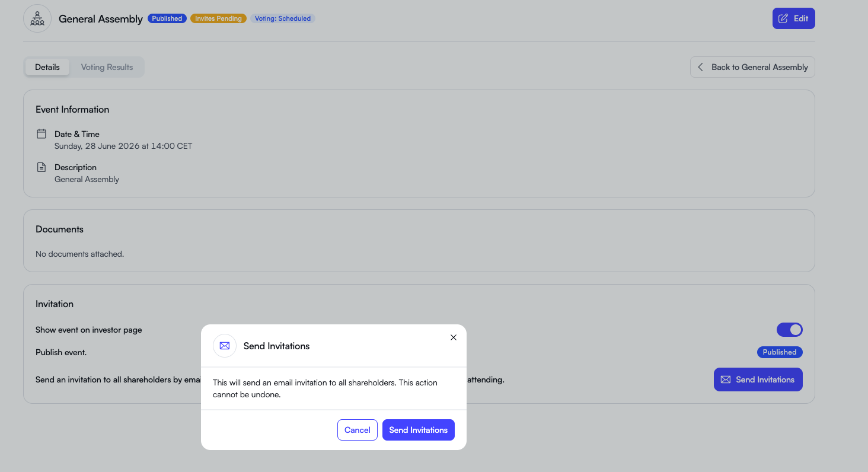Select the Details tab
Screen dimensions: 868x472
coord(47,67)
